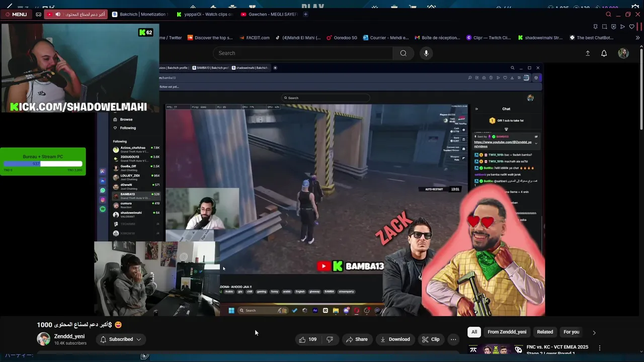Click the pinboard icon in browser toolbar
The height and width of the screenshot is (362, 644).
pyautogui.click(x=596, y=27)
